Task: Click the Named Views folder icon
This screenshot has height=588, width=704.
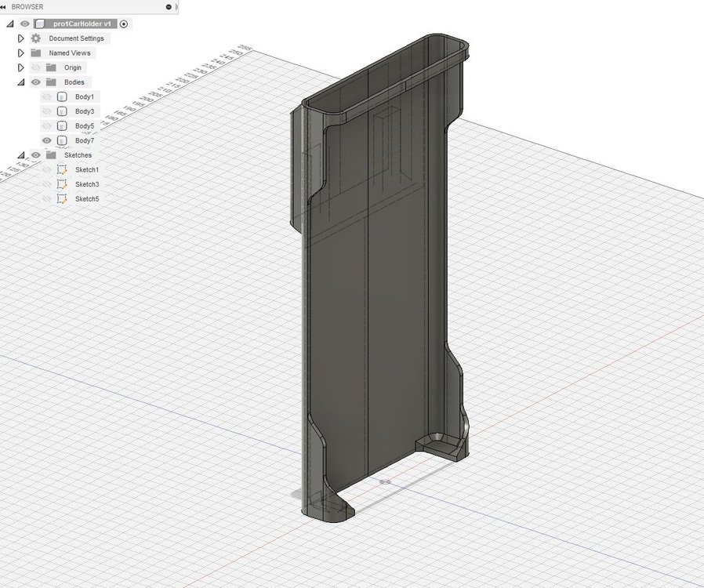Action: point(35,53)
